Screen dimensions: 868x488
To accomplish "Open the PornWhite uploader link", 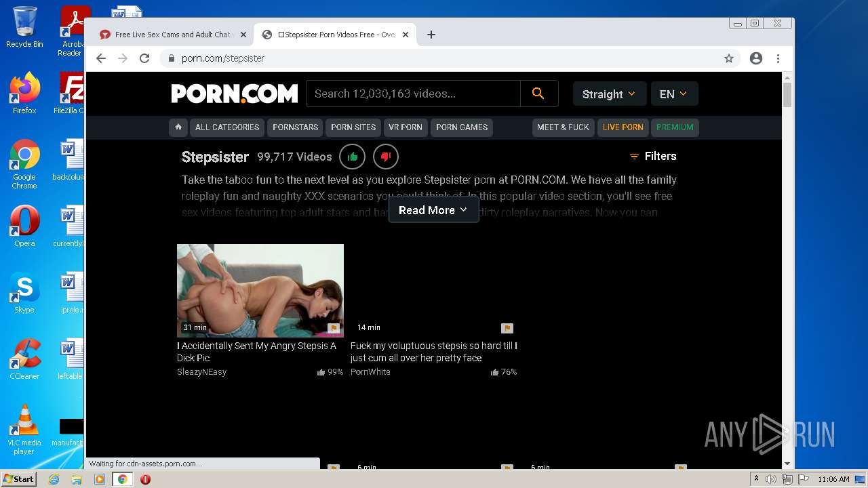I will (370, 372).
